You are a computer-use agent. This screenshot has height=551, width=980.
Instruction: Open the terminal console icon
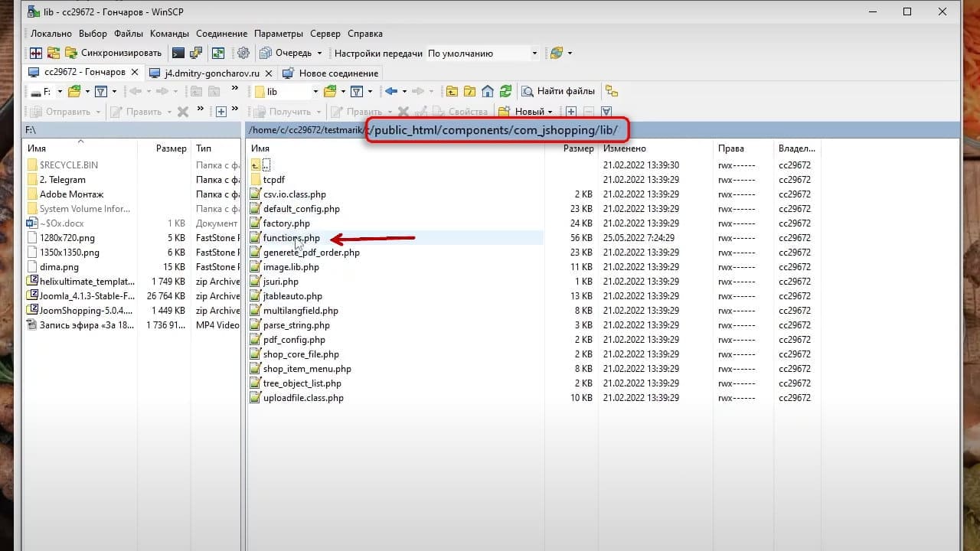click(178, 53)
